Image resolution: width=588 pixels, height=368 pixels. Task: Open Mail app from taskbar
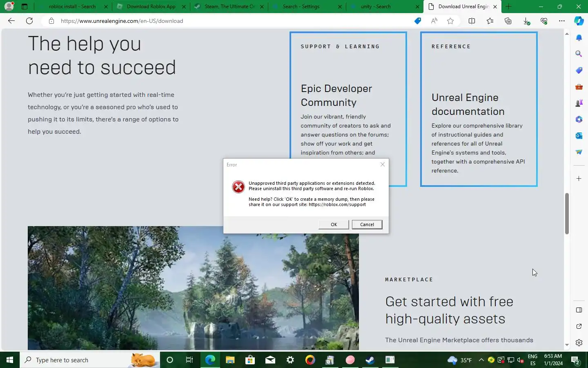pos(270,360)
